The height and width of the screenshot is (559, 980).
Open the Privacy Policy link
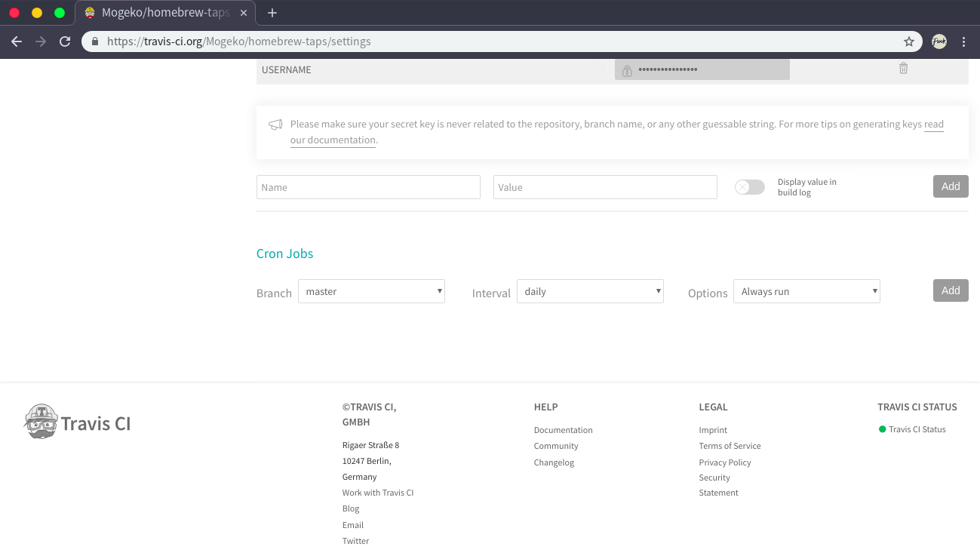click(725, 462)
